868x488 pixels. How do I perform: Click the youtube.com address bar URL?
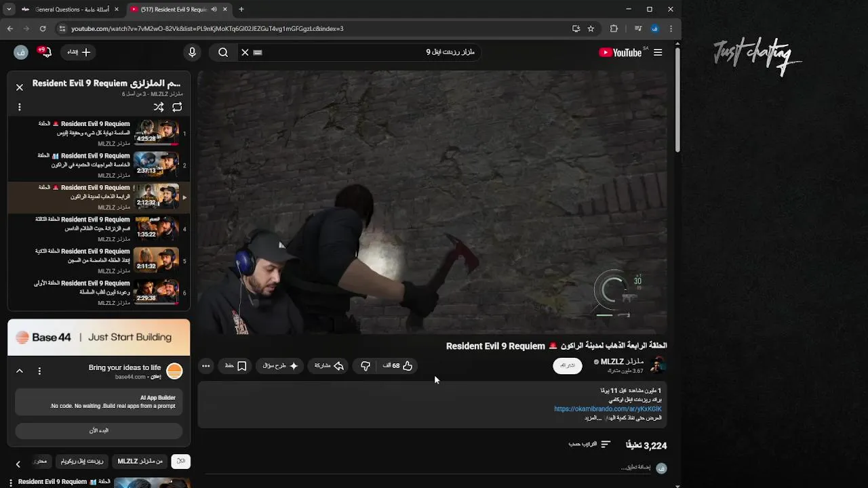point(207,28)
